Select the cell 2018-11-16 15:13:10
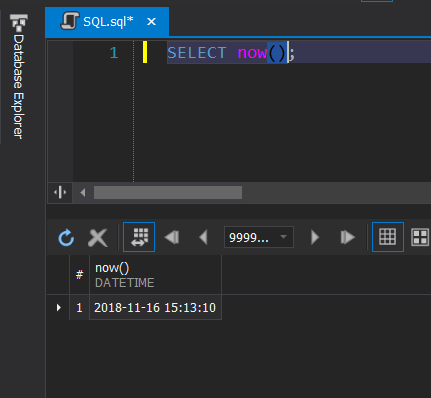The image size is (431, 398). click(x=155, y=307)
